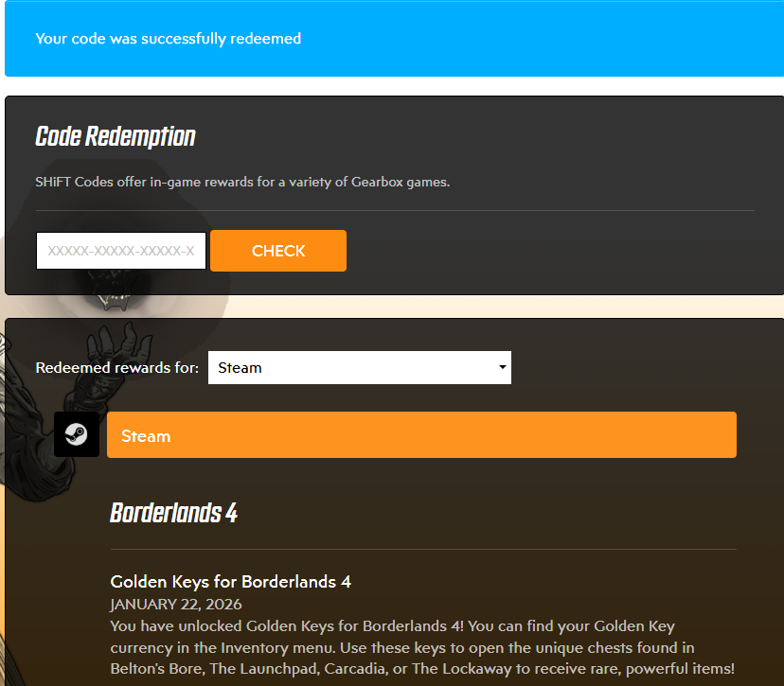Open the Redeemed rewards platform dropdown
This screenshot has height=686, width=784.
(360, 368)
